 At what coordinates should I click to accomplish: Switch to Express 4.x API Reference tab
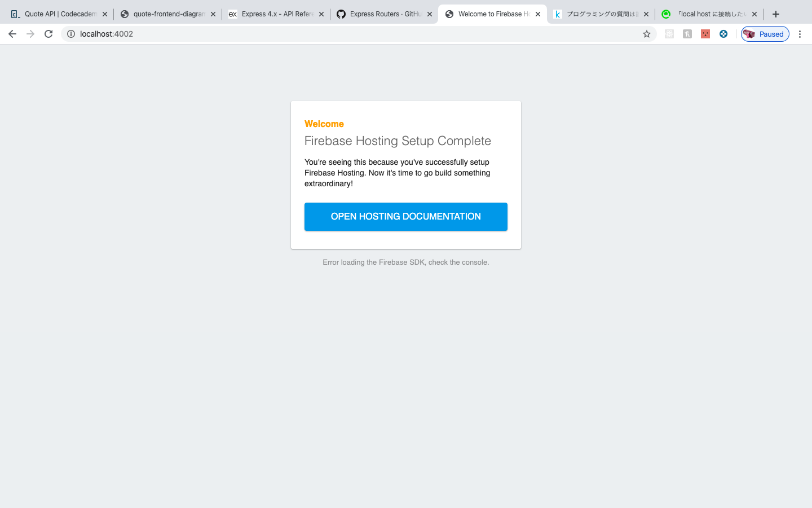tap(276, 14)
